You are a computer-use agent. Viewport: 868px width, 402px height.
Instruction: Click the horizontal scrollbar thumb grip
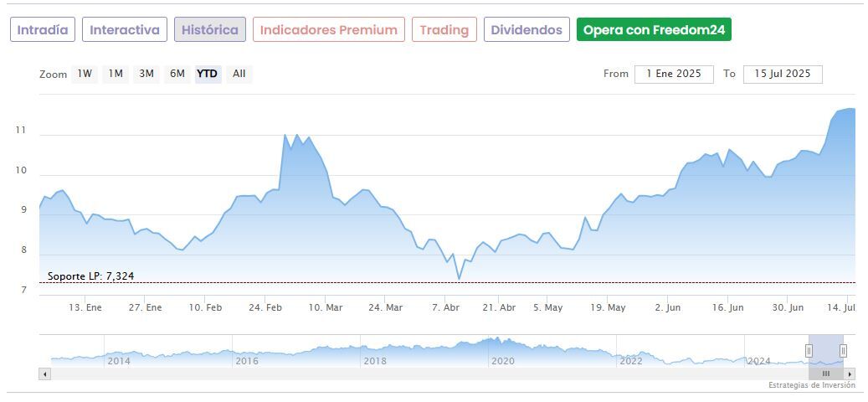[826, 374]
